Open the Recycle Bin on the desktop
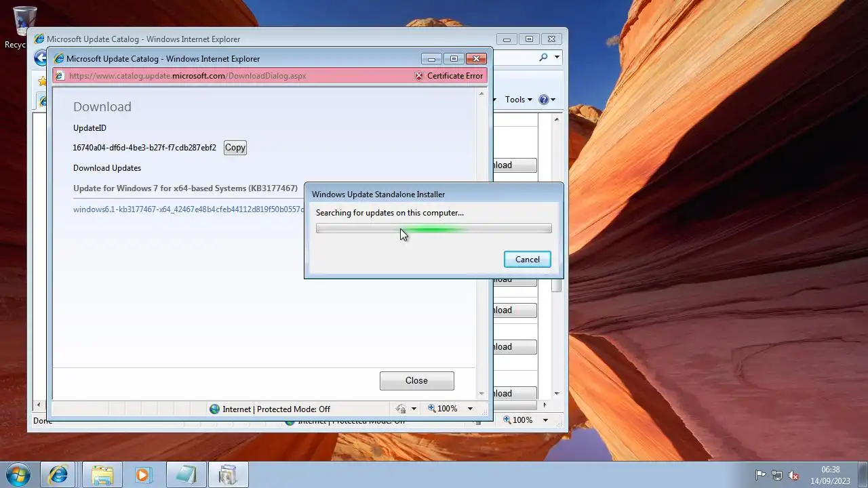The height and width of the screenshot is (488, 868). (24, 28)
